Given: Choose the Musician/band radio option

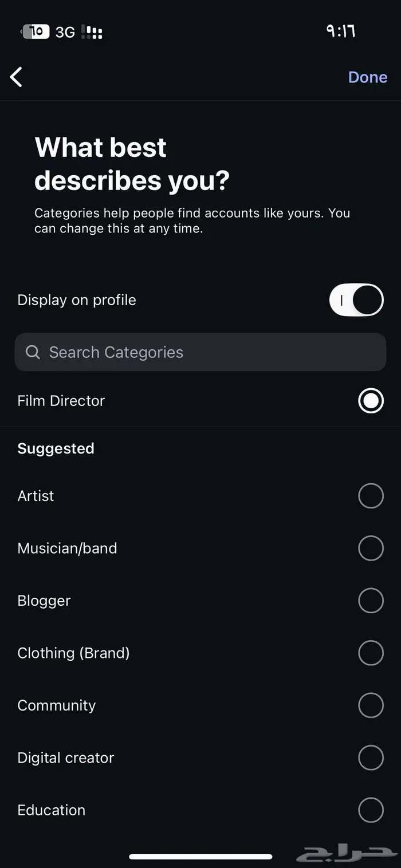Looking at the screenshot, I should (371, 549).
